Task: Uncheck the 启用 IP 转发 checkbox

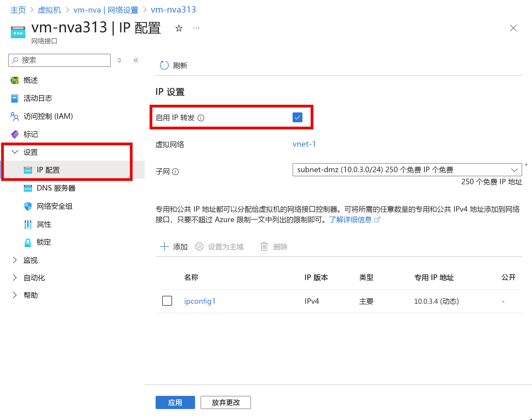Action: tap(297, 117)
